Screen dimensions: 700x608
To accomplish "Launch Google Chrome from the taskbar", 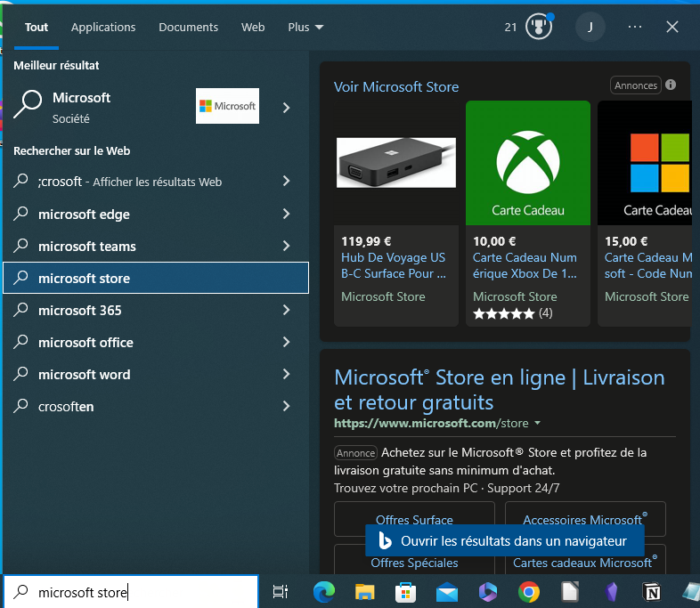I will (529, 592).
